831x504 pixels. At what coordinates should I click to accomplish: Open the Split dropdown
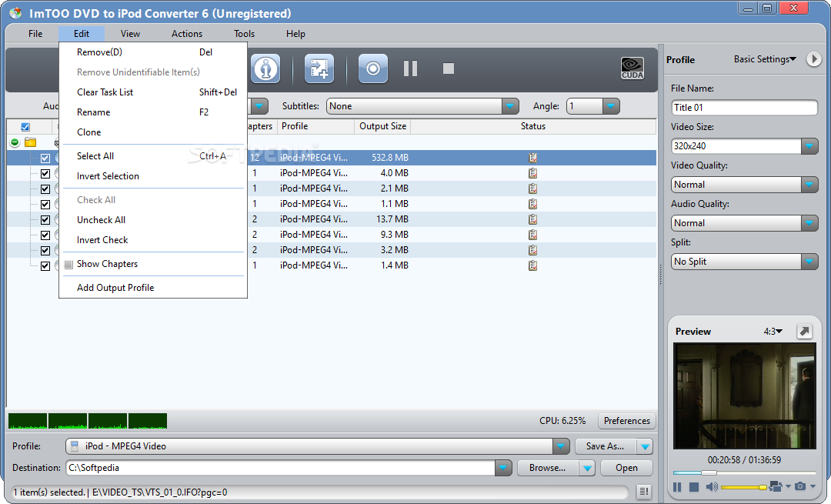pos(809,262)
